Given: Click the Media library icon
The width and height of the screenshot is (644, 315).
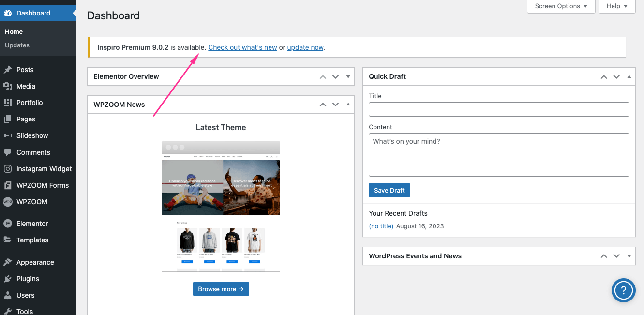Looking at the screenshot, I should (8, 86).
